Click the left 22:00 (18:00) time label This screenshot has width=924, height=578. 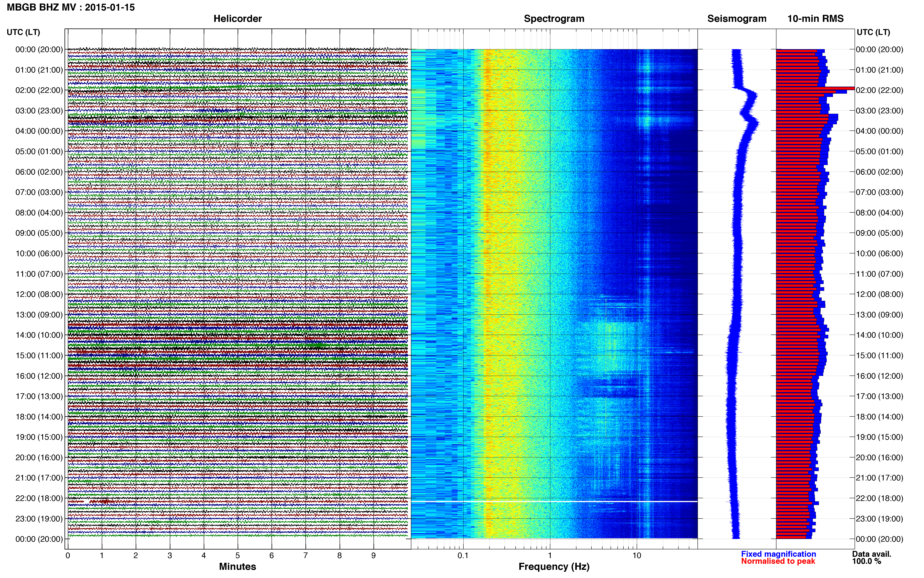coord(39,498)
